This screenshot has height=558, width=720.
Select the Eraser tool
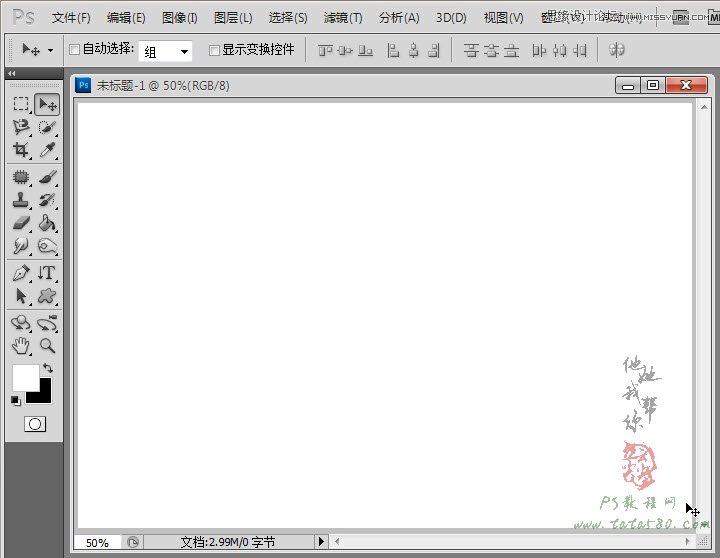point(21,223)
